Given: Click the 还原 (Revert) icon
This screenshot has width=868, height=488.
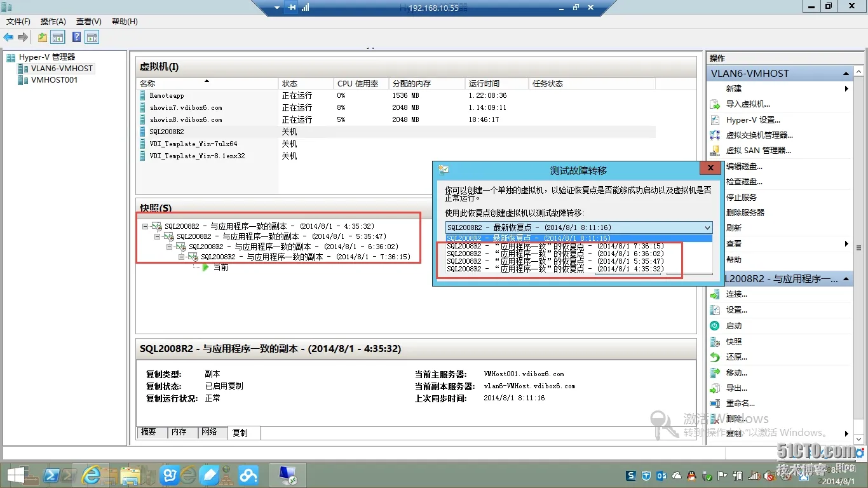Looking at the screenshot, I should coord(714,356).
